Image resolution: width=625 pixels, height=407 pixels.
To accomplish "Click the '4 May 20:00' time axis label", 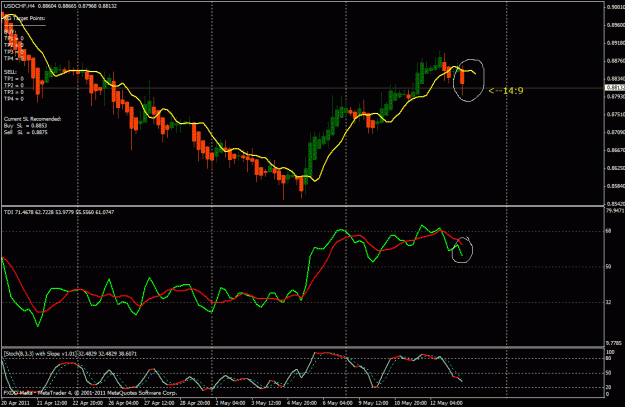I will pyautogui.click(x=302, y=403).
